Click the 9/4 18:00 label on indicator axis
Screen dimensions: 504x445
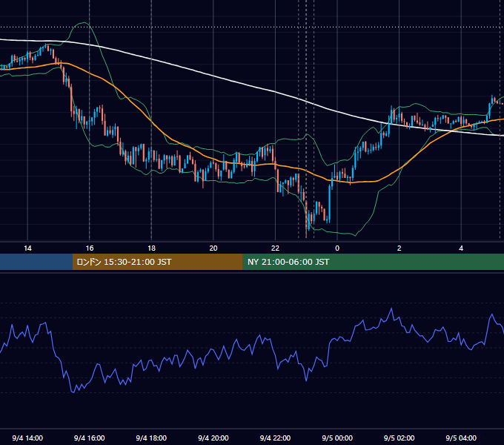tap(151, 438)
